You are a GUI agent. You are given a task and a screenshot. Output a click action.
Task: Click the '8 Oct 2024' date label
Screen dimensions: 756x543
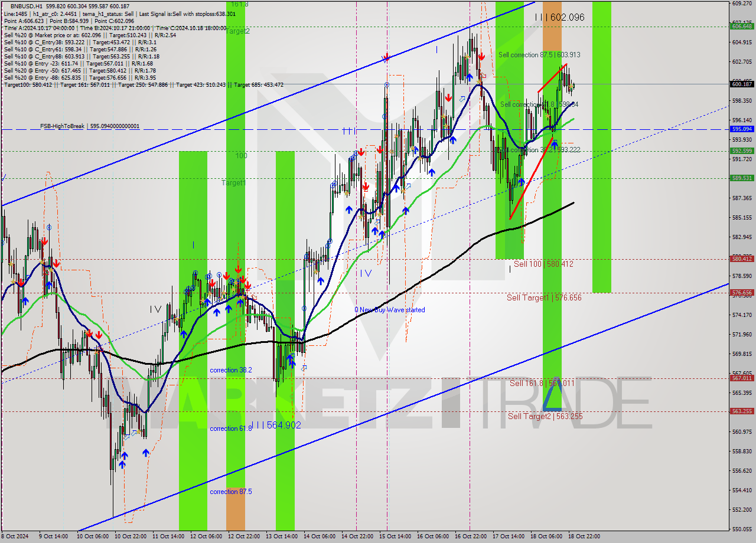point(15,537)
